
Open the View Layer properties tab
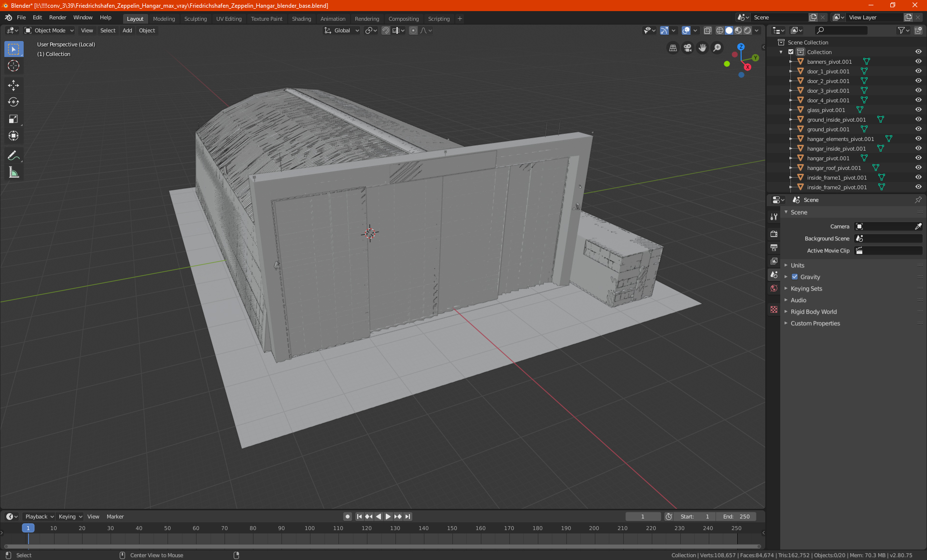tap(774, 261)
